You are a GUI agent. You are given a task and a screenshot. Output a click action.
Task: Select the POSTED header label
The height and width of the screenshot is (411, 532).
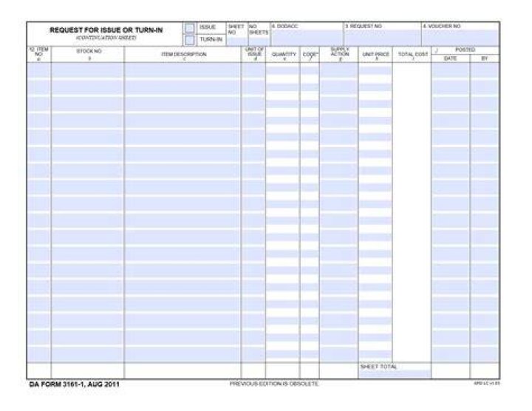465,50
